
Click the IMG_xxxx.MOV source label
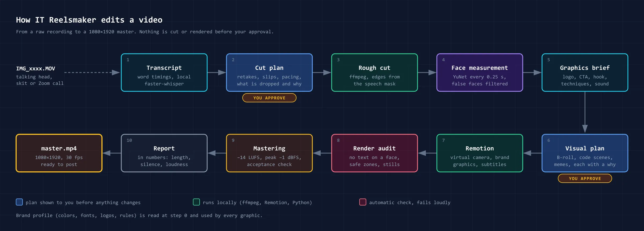35,68
